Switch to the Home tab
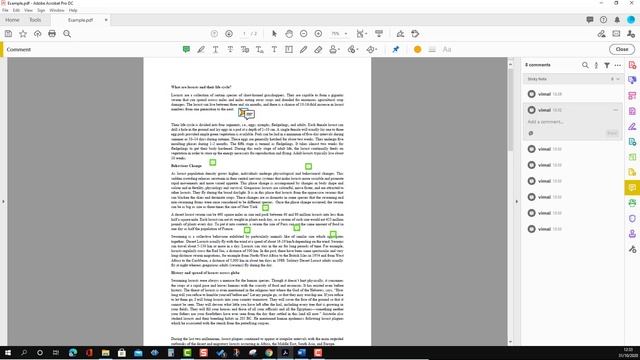 (x=12, y=20)
